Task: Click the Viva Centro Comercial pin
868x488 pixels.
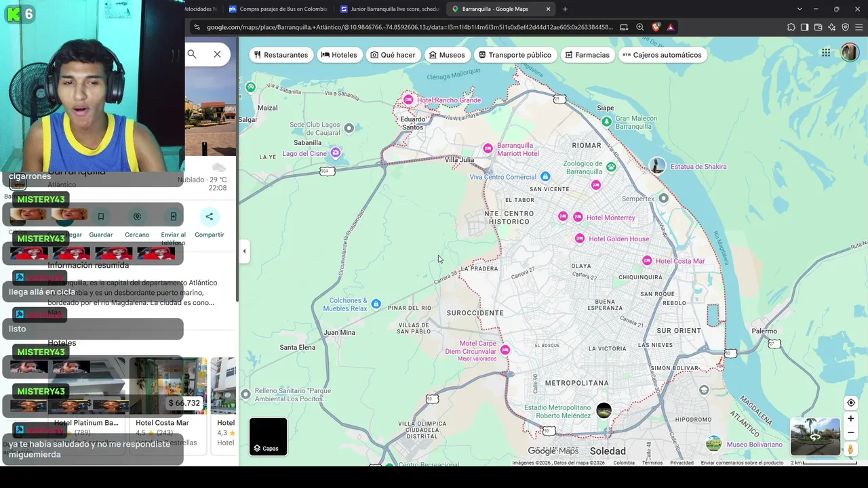Action: coord(545,177)
